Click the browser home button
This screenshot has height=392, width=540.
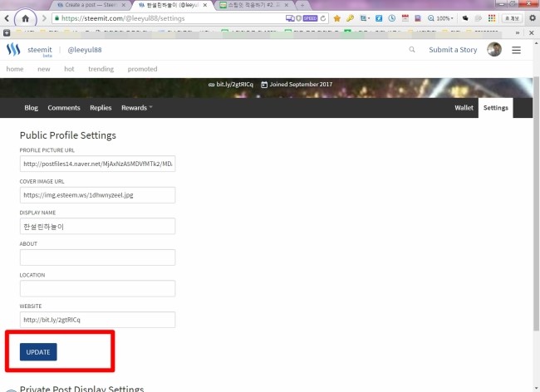pos(26,17)
